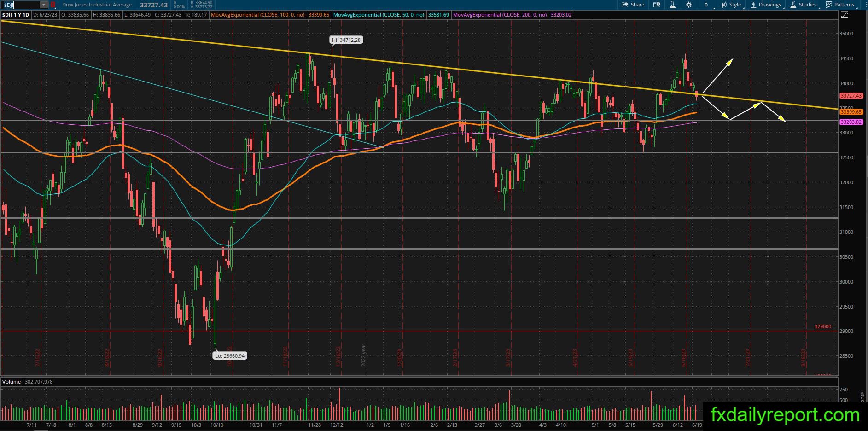
Task: Click the volume value 382,707,978
Action: click(x=38, y=382)
